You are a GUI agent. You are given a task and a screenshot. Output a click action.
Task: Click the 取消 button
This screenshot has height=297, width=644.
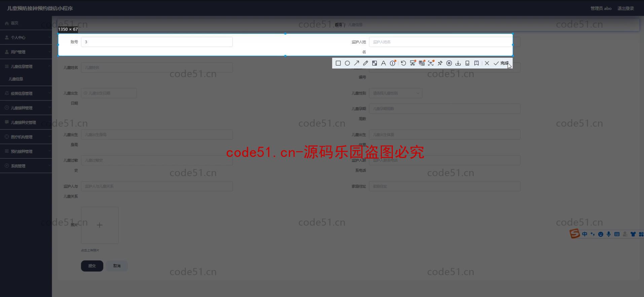[x=117, y=266]
